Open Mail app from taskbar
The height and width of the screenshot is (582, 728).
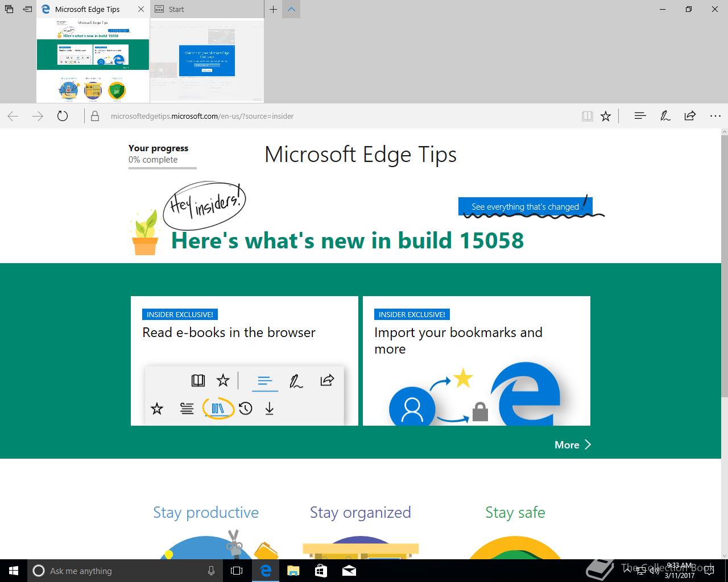(349, 571)
